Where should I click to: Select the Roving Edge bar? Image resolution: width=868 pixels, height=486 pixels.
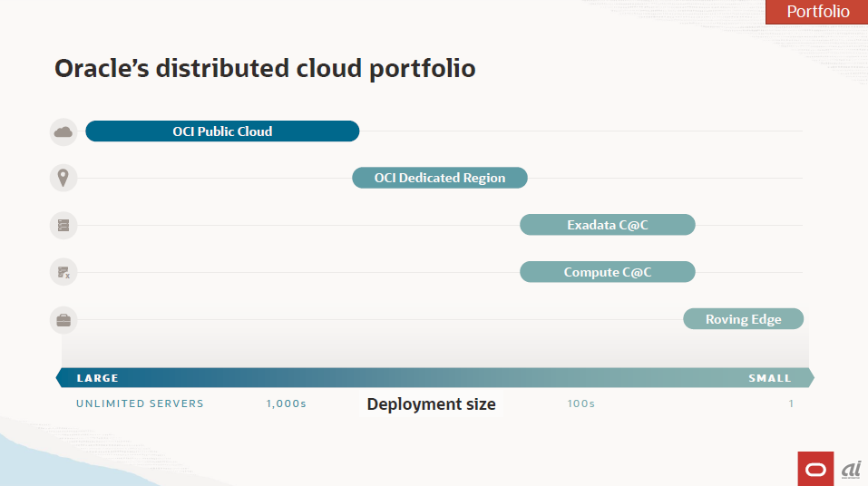pos(743,319)
